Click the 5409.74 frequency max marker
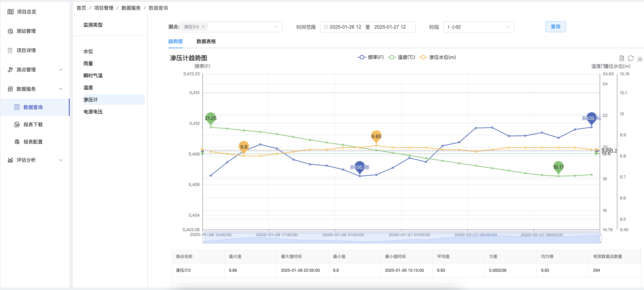 pos(591,119)
